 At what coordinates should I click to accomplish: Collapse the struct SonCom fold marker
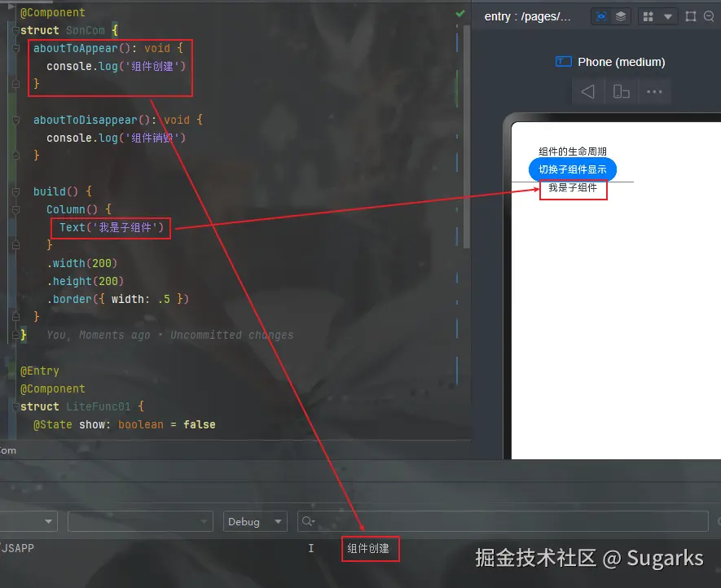15,30
